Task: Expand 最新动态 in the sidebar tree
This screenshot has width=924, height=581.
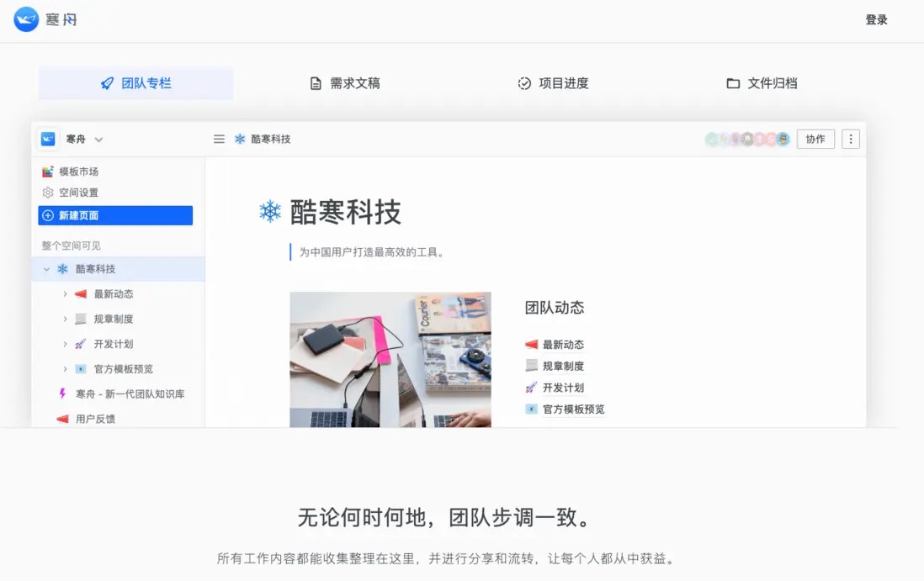Action: tap(64, 293)
